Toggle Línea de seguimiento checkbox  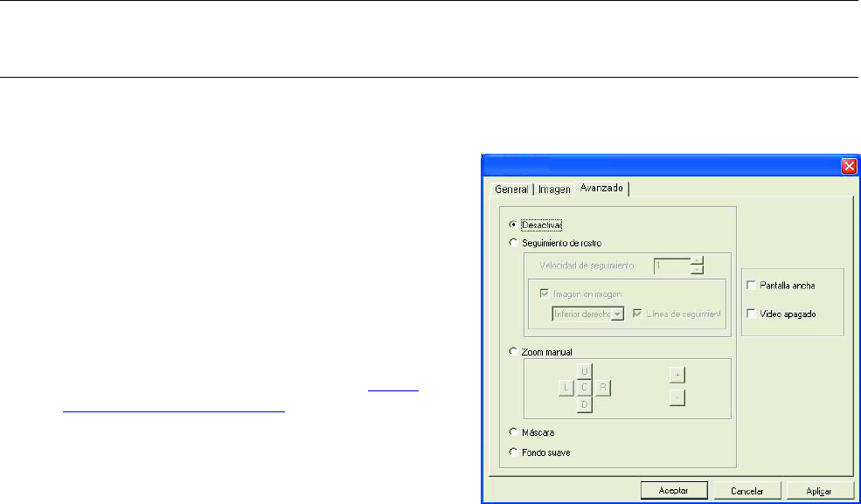click(637, 314)
